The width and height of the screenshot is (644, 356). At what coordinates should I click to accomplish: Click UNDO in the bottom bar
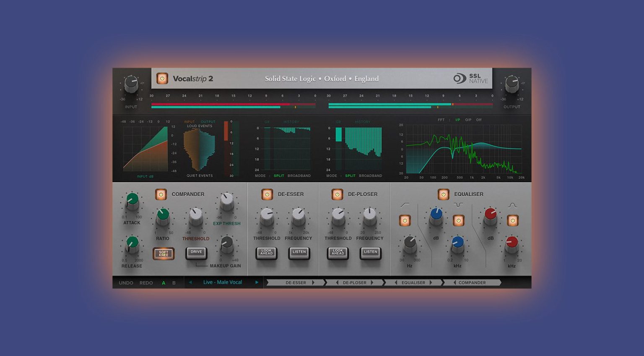(x=126, y=283)
